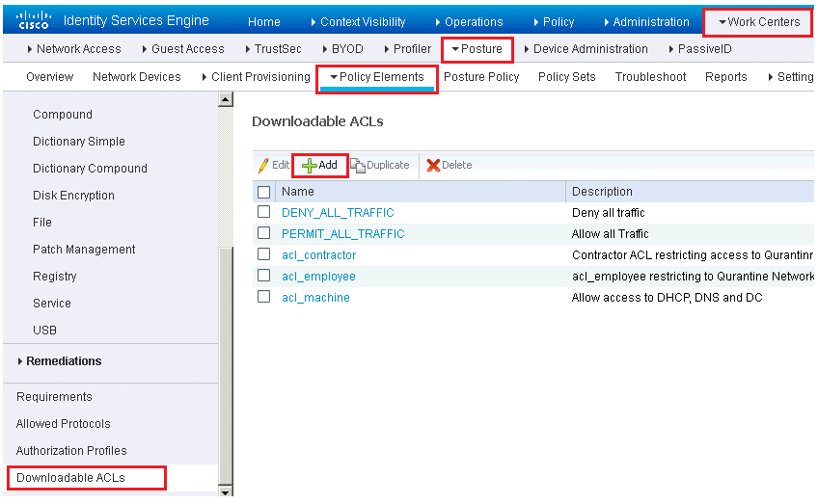The height and width of the screenshot is (504, 818).
Task: Open the acl_employee link
Action: (x=318, y=277)
